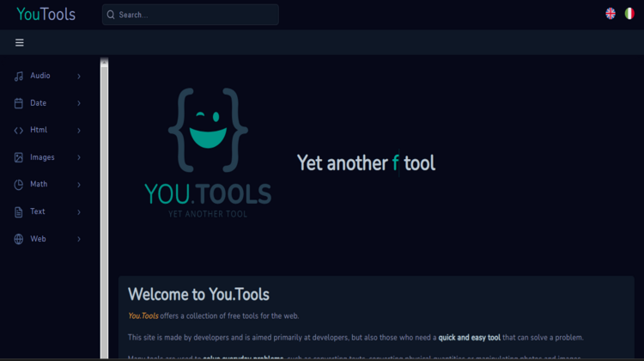Viewport: 644px width, 361px height.
Task: Click the Text document icon
Action: pyautogui.click(x=19, y=211)
